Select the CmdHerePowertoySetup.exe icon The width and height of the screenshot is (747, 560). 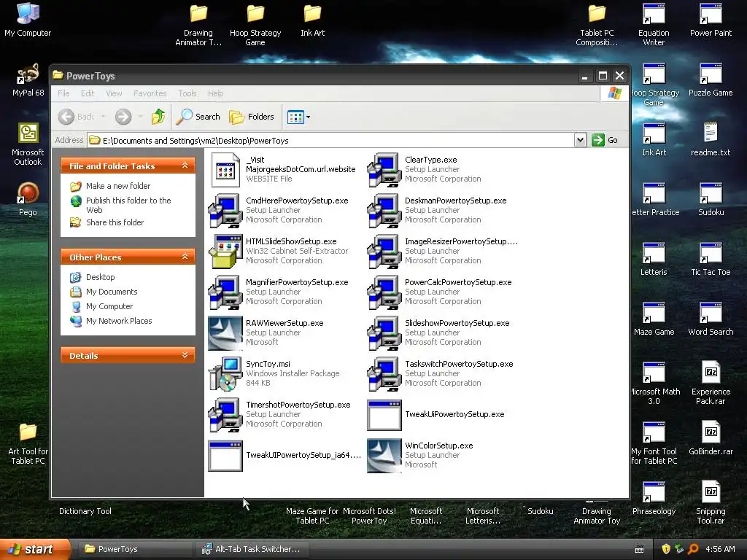tap(225, 211)
